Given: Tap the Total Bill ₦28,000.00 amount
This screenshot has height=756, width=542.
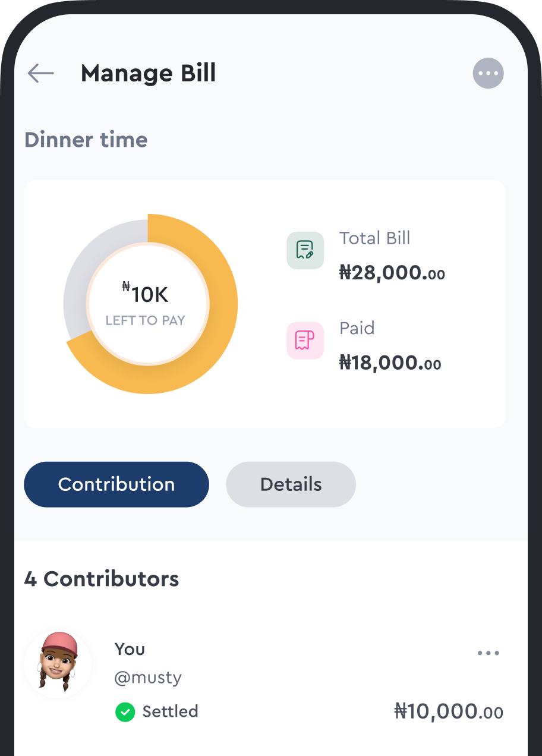Looking at the screenshot, I should (x=392, y=273).
